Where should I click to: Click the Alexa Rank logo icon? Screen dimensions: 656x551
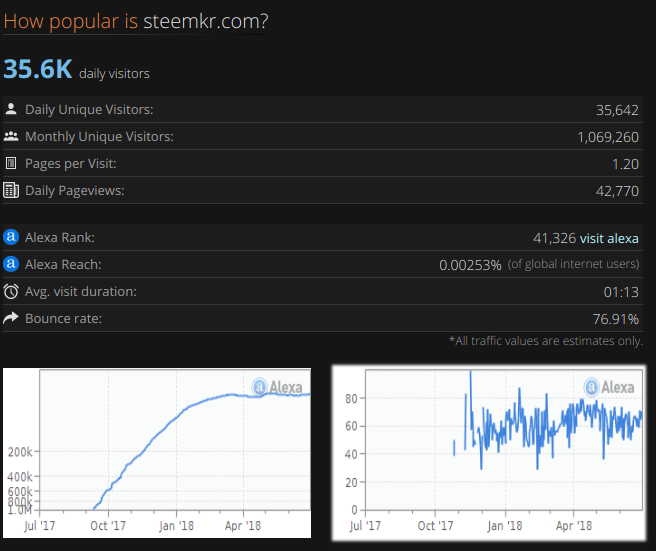tap(11, 237)
